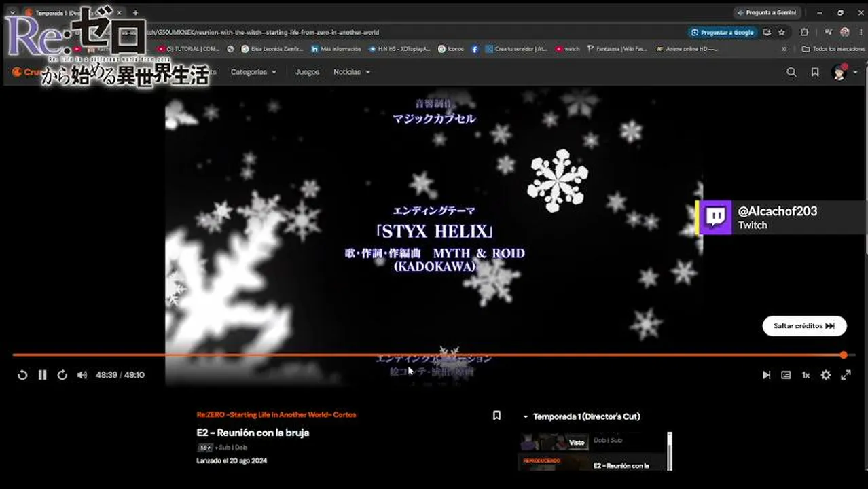Click the release date Lanzado el 20 ago 2024
868x489 pixels.
pyautogui.click(x=232, y=460)
